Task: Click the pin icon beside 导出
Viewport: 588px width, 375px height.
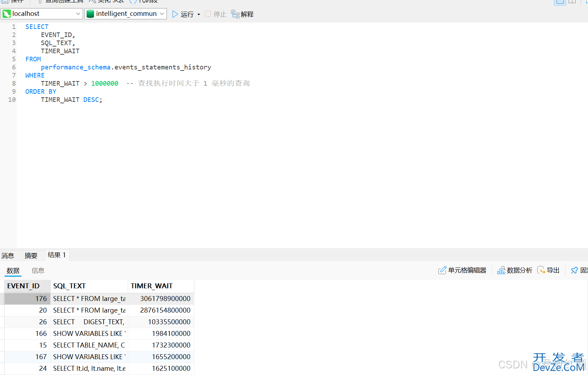Action: [574, 270]
